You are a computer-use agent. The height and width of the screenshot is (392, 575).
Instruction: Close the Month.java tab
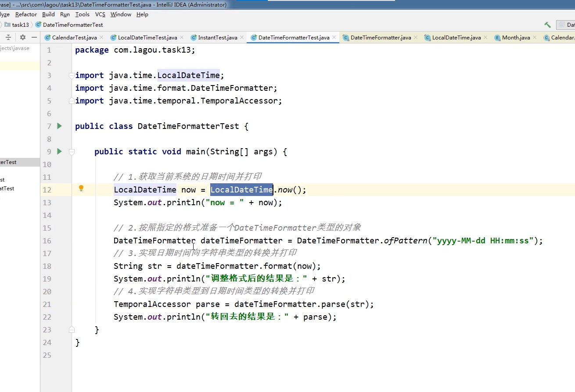click(535, 38)
